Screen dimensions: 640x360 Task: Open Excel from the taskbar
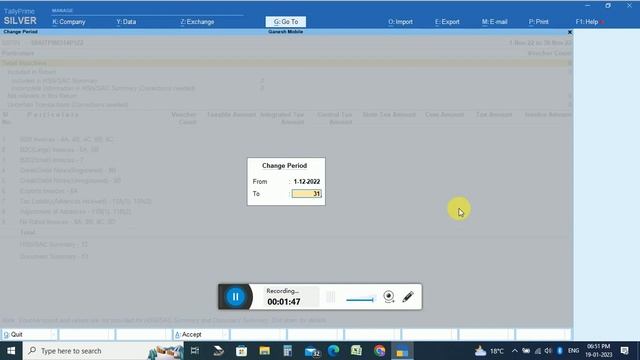[356, 351]
